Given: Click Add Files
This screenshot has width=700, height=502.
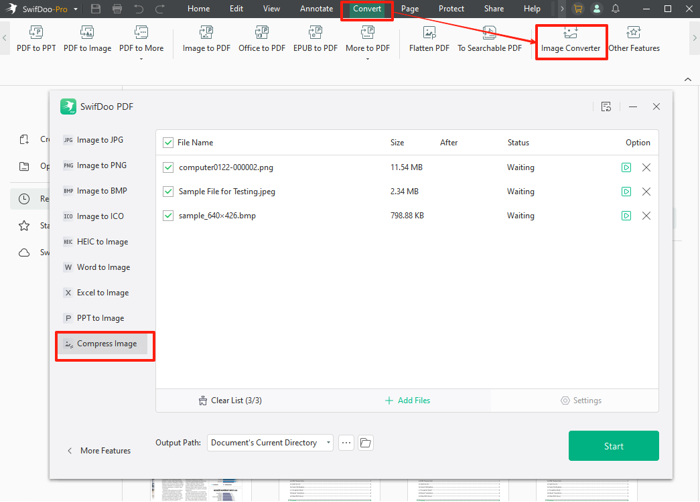Looking at the screenshot, I should [408, 401].
